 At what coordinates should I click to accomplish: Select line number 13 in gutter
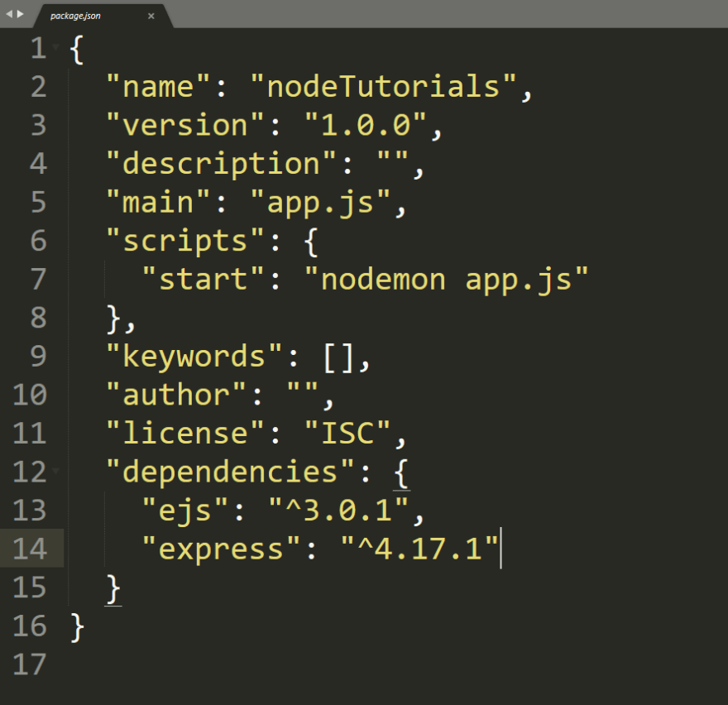[30, 511]
